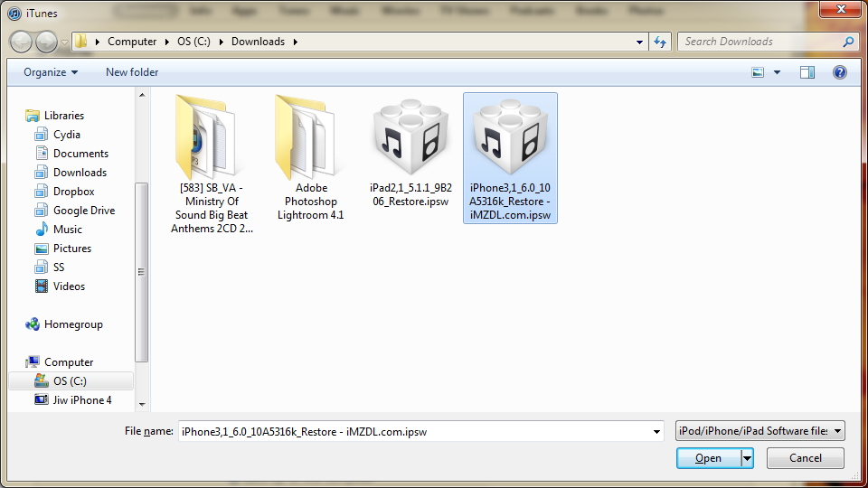Click the Back navigation arrow
The image size is (868, 488).
click(21, 42)
